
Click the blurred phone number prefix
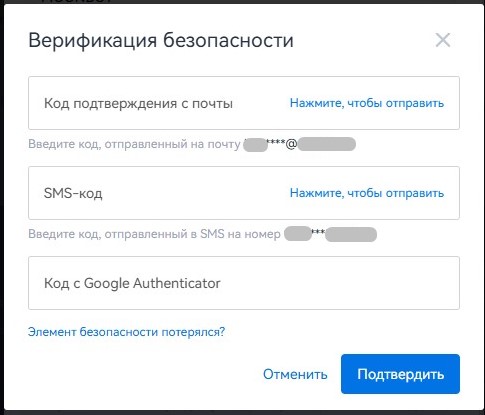point(298,234)
